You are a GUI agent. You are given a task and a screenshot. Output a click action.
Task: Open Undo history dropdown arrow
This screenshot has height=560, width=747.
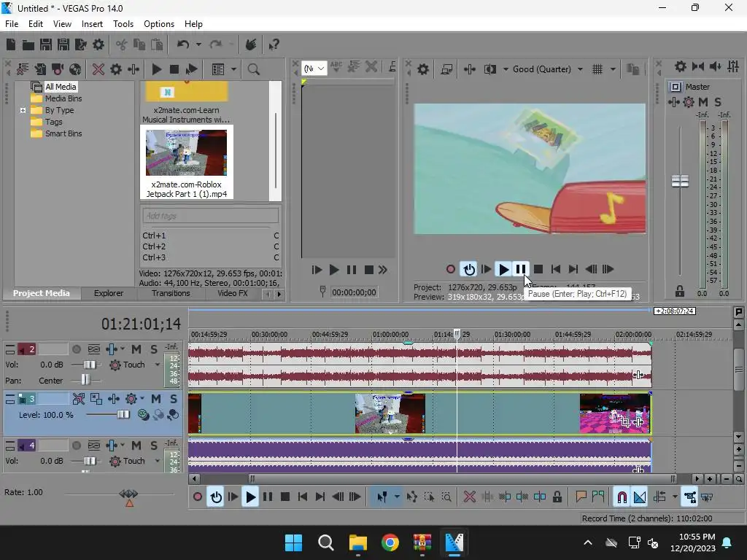click(x=198, y=44)
